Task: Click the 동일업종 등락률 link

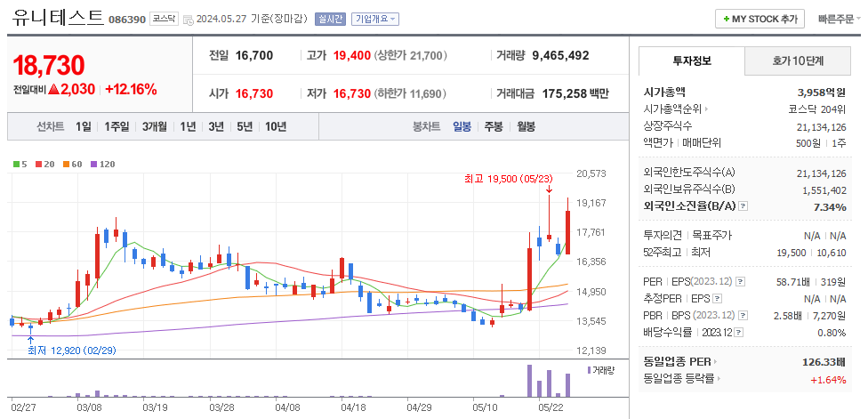Action: pyautogui.click(x=679, y=380)
